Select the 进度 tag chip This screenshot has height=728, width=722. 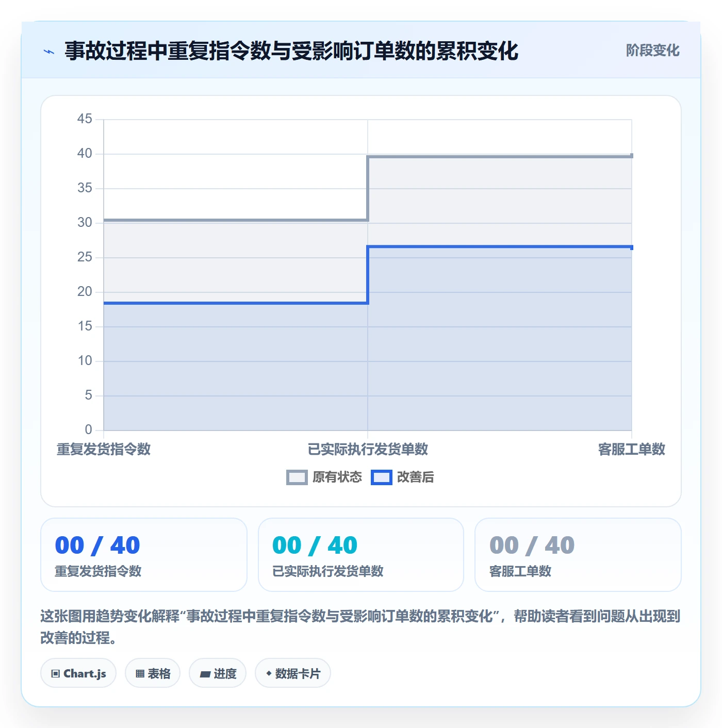pos(218,673)
